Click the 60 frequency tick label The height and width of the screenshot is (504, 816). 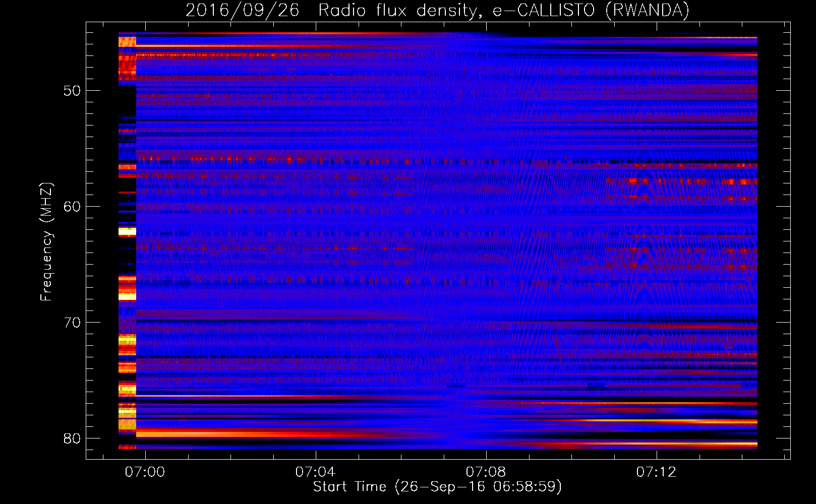tap(72, 207)
